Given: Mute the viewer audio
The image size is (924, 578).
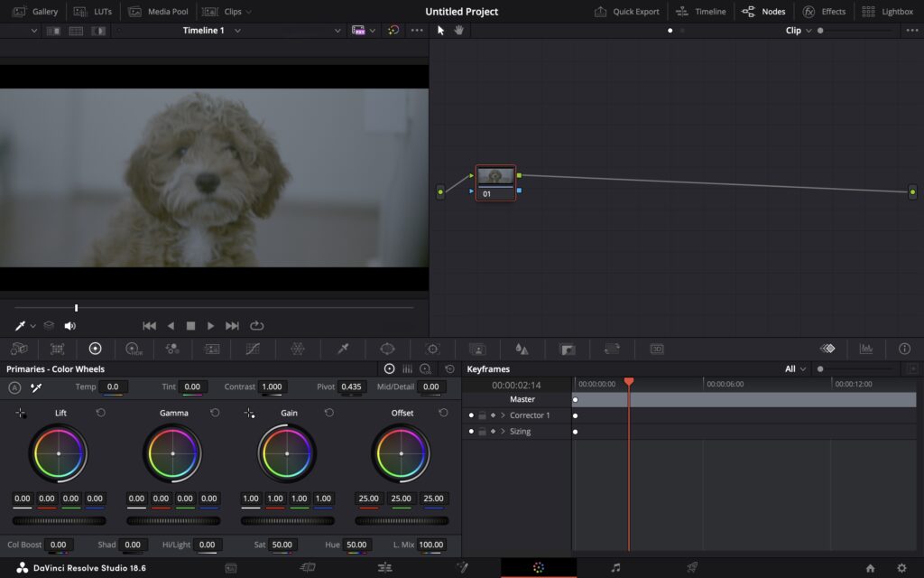Looking at the screenshot, I should pyautogui.click(x=69, y=326).
